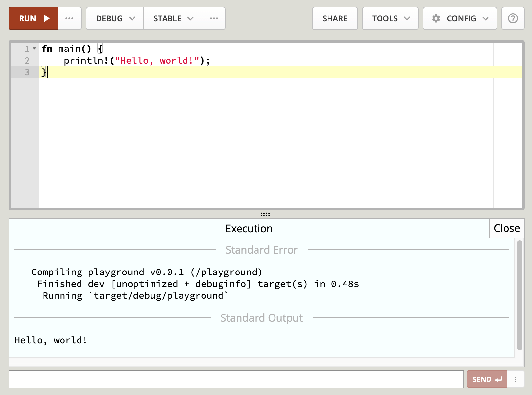Image resolution: width=532 pixels, height=395 pixels.
Task: Click line number 3 in the gutter
Action: (27, 72)
